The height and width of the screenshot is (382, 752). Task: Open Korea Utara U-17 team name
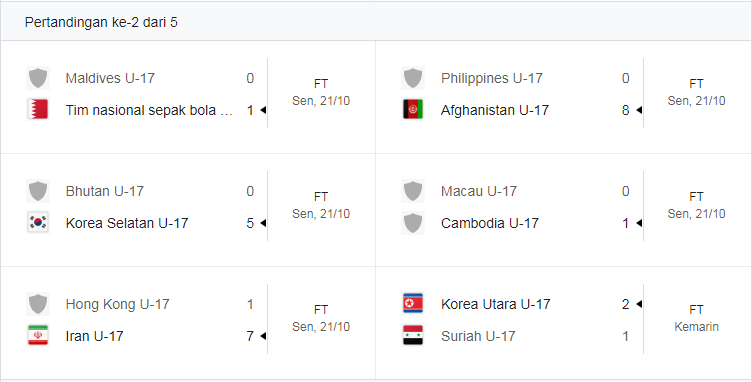click(495, 304)
